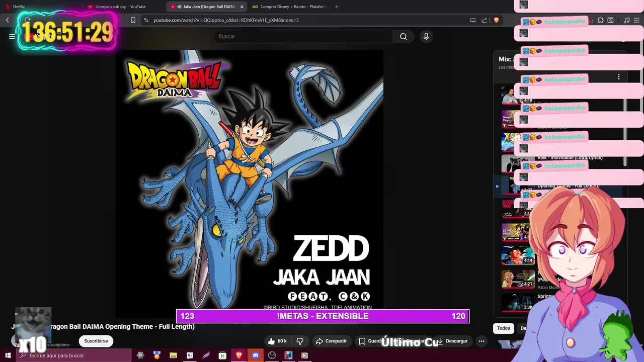Go back with the browser back arrow
Viewport: 644px width, 362px height.
pyautogui.click(x=8, y=20)
